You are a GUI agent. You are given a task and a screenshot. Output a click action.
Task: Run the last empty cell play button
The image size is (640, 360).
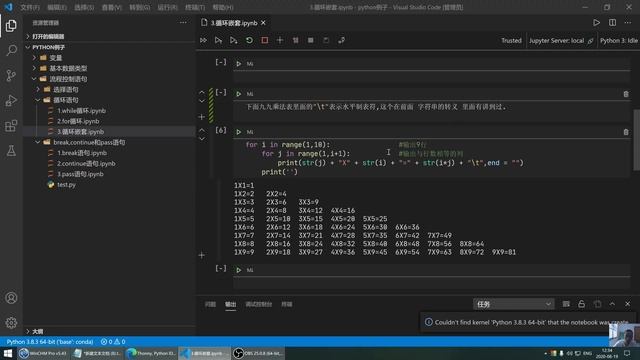coord(239,270)
